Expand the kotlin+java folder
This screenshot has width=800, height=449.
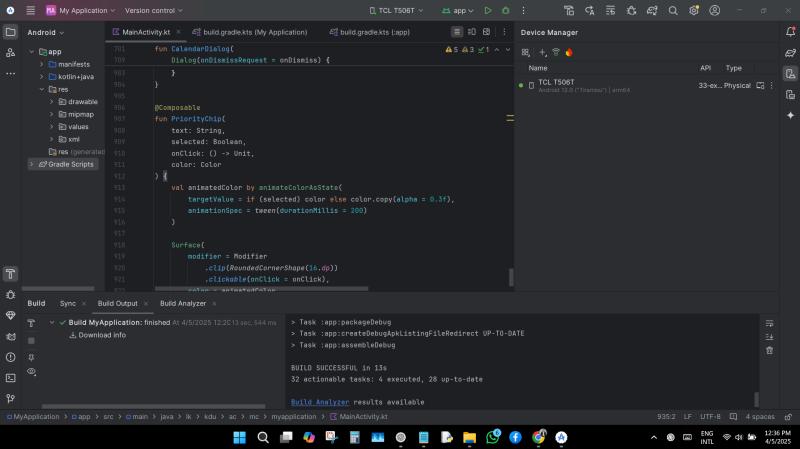coord(42,77)
